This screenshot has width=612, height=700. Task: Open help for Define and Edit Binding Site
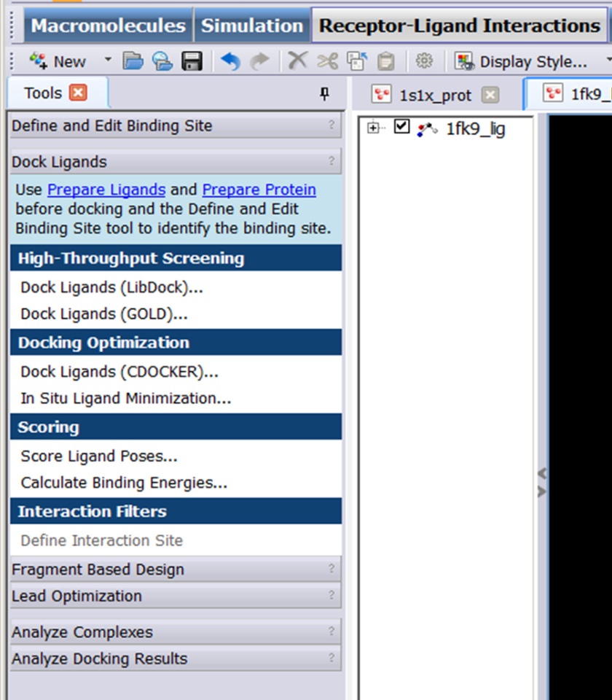[x=331, y=125]
